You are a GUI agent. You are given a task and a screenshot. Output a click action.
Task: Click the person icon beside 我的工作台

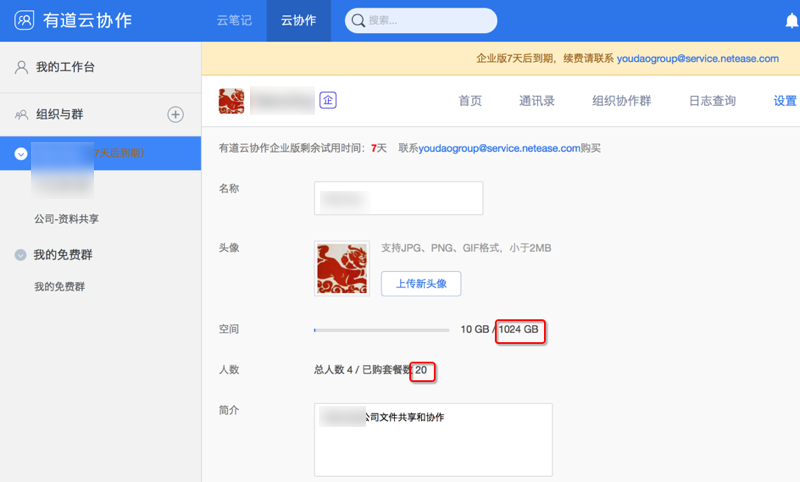click(21, 67)
